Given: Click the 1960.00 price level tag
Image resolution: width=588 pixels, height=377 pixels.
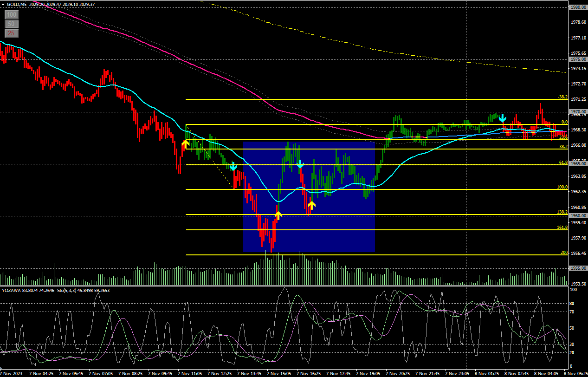Looking at the screenshot, I should click(578, 216).
